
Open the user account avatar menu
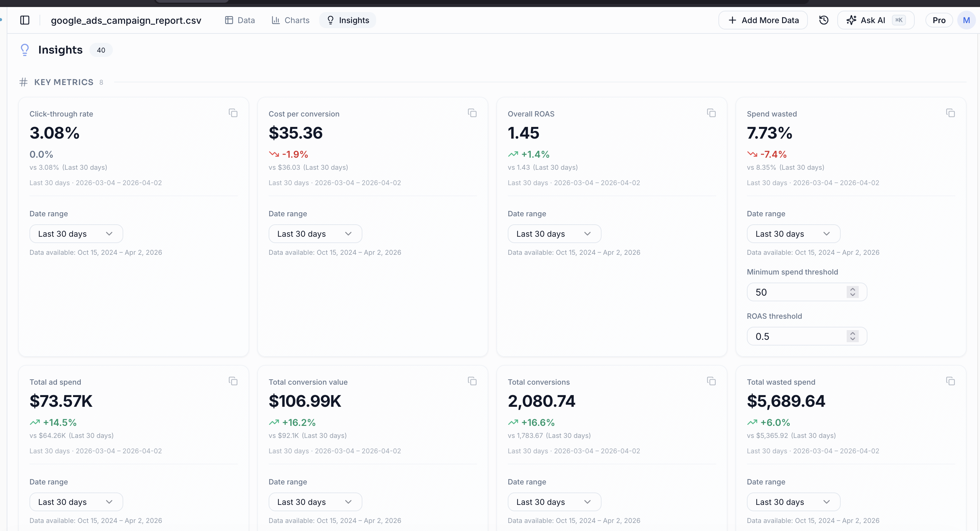point(967,20)
